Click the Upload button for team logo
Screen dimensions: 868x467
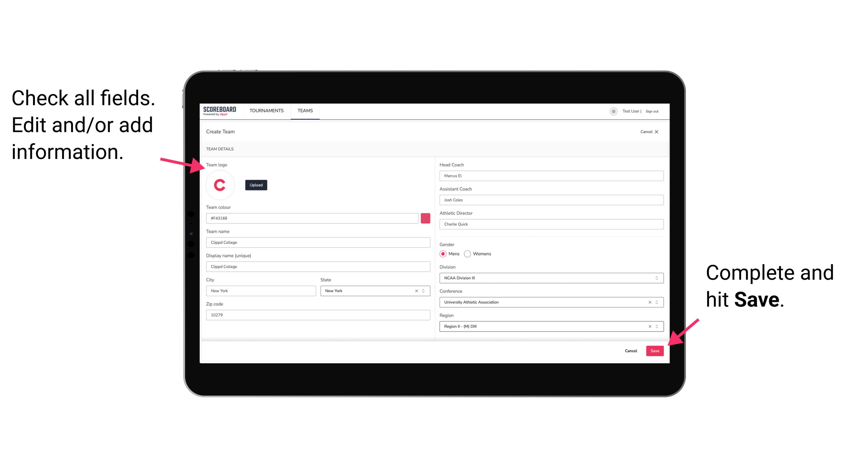[256, 185]
